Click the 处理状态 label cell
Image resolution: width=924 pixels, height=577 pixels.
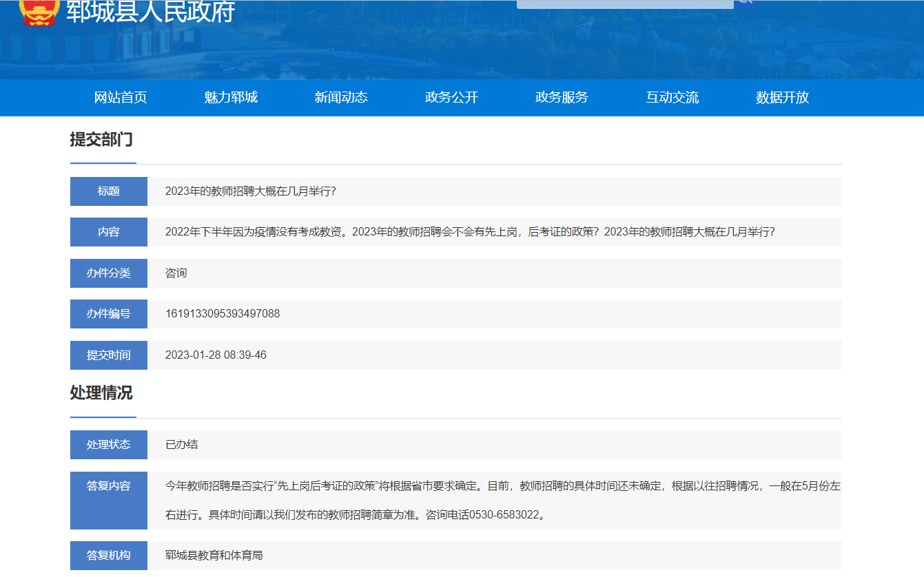[109, 445]
